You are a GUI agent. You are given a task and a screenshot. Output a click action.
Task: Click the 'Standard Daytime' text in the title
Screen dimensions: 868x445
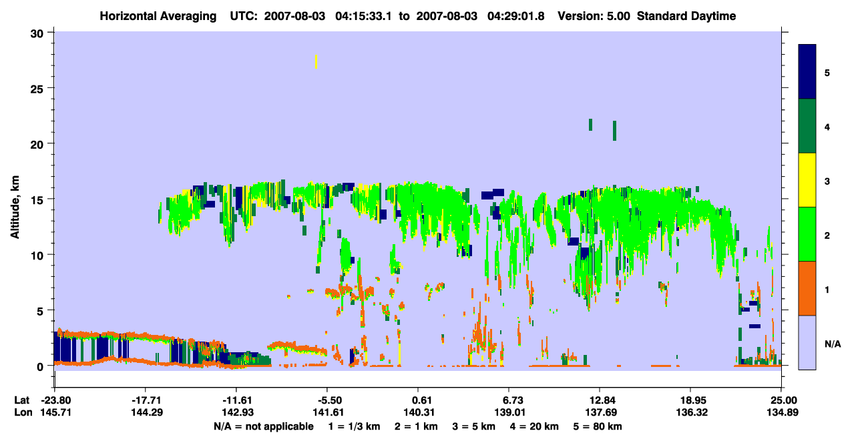(686, 16)
